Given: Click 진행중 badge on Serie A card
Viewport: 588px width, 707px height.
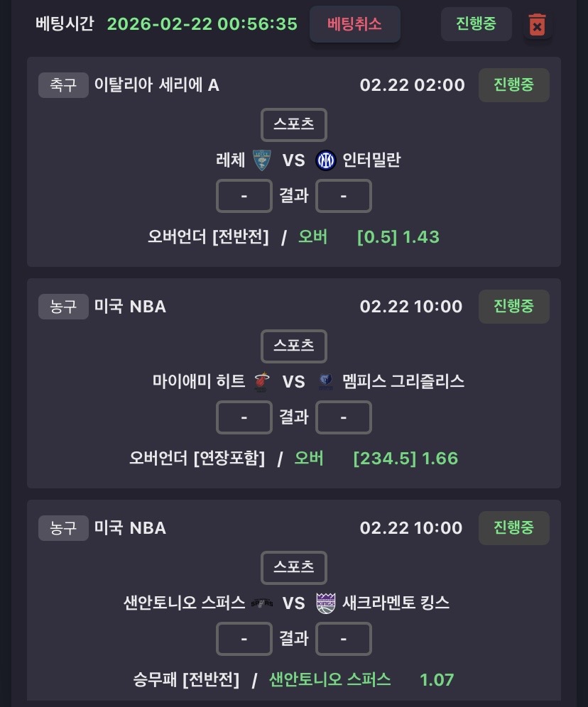Looking at the screenshot, I should pyautogui.click(x=513, y=85).
